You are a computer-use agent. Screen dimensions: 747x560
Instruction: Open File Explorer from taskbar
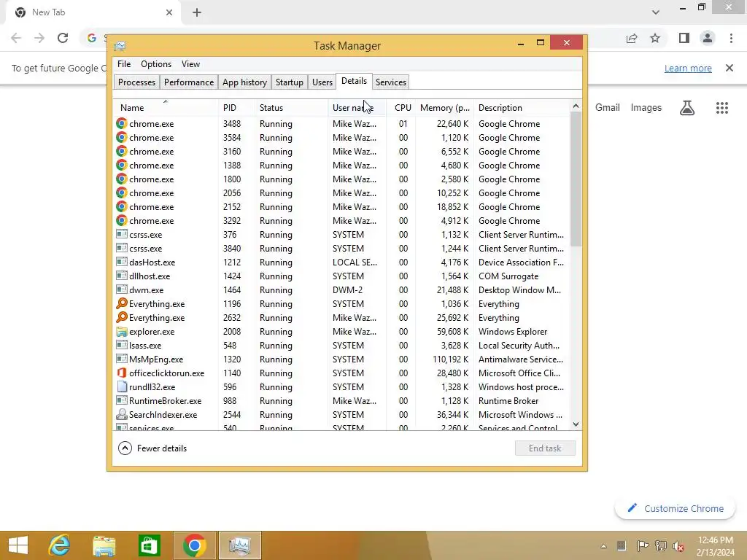104,545
